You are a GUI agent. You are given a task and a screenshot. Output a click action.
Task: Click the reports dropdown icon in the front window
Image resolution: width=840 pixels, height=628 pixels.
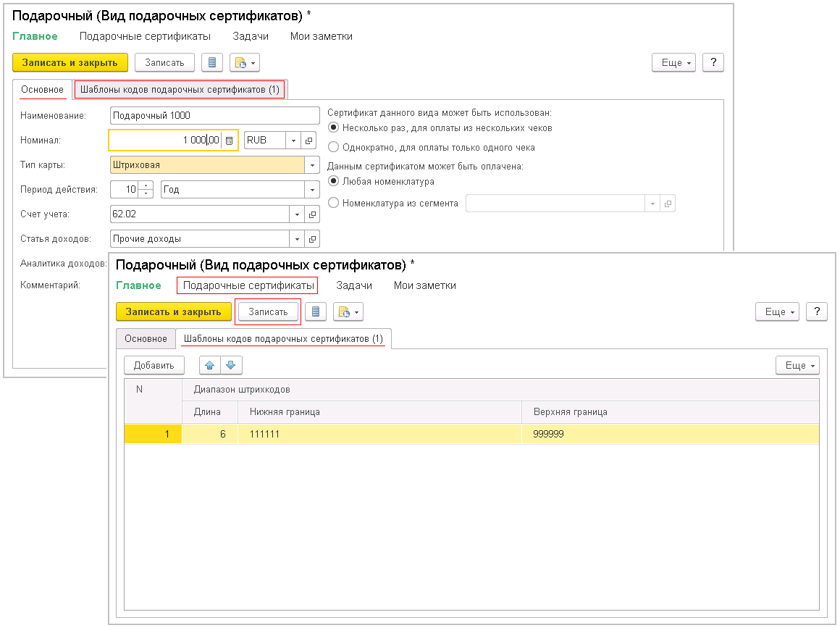(348, 312)
